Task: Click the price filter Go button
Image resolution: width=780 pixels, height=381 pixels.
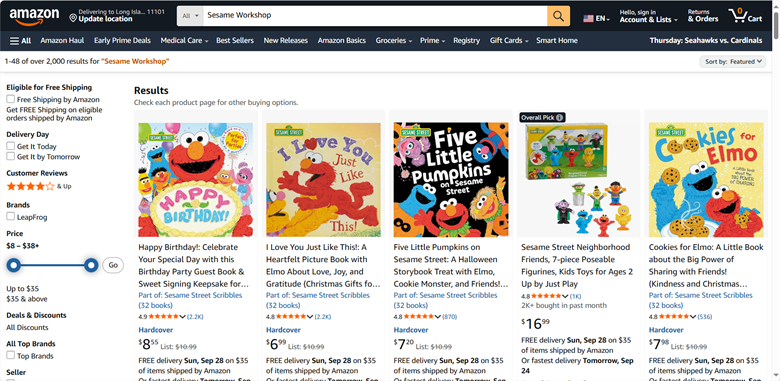Action: tap(113, 265)
